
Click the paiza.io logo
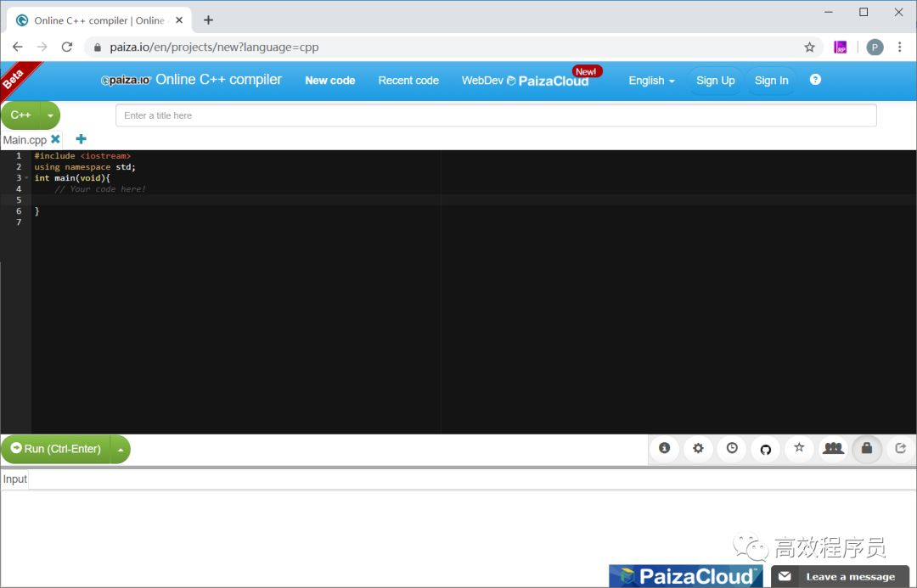126,80
